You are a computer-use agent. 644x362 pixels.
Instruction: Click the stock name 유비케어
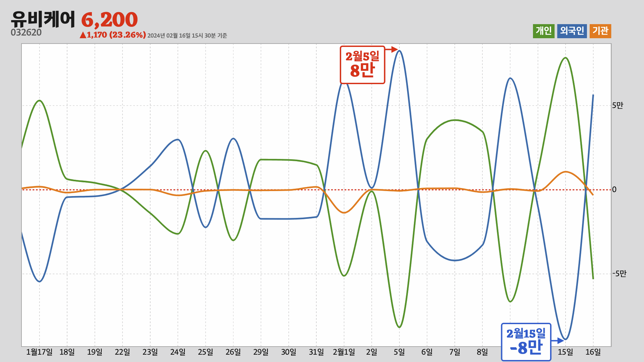(x=43, y=19)
